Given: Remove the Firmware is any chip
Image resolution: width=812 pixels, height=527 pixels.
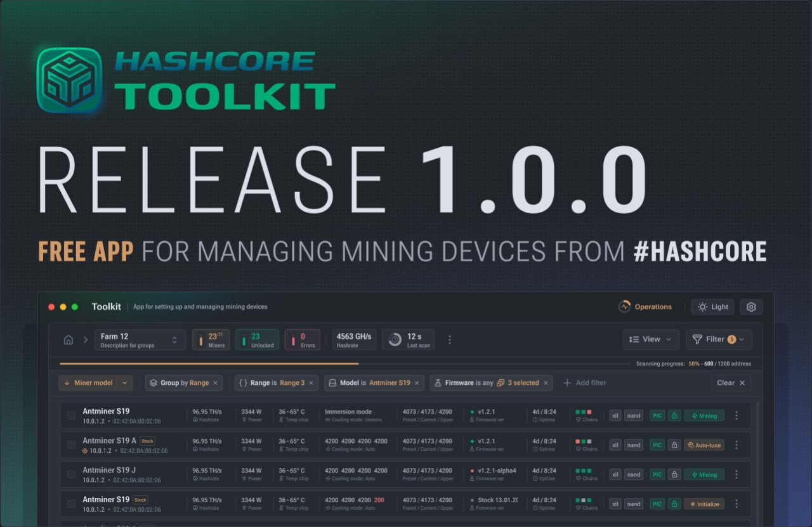Looking at the screenshot, I should [546, 383].
